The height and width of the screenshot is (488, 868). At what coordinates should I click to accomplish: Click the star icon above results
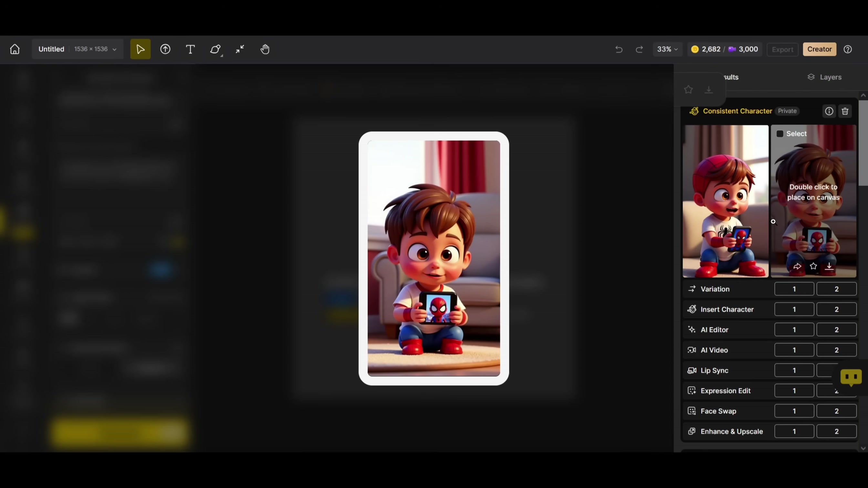coord(688,90)
